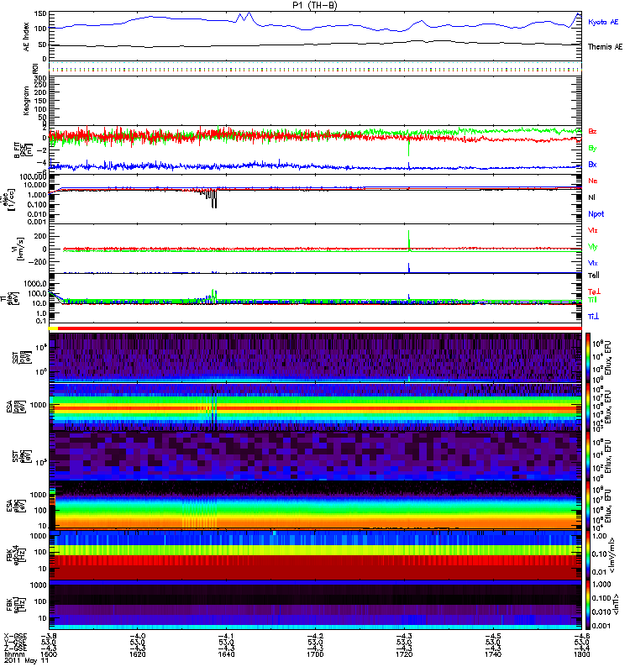The width and height of the screenshot is (630, 672).
Task: Click the 1740 time tick label
Action: pos(493,654)
